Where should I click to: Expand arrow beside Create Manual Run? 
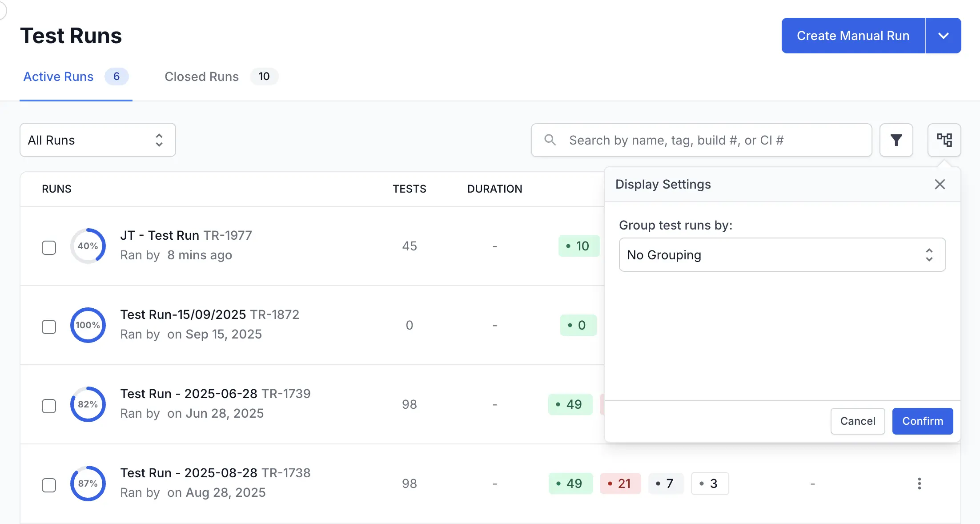tap(943, 36)
